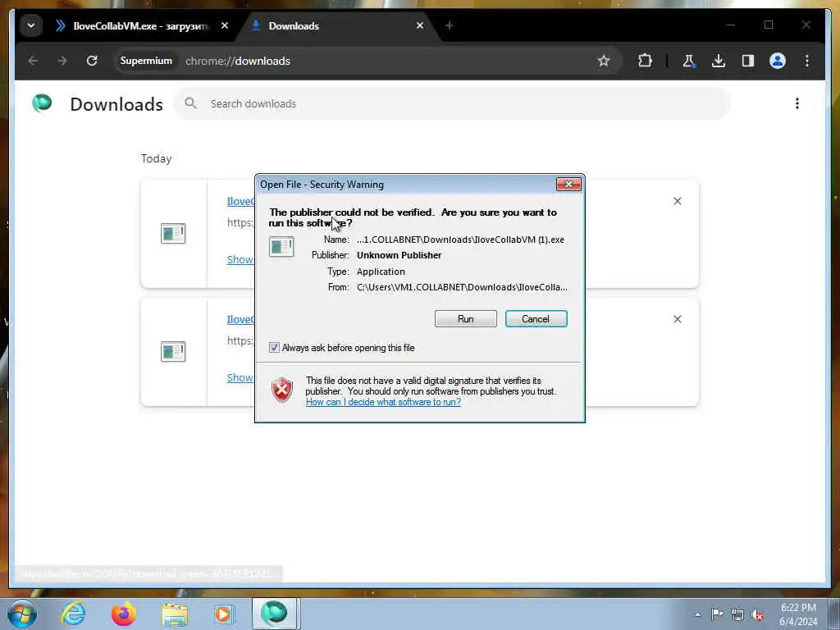Open the second IloveCollabVM file name link
The height and width of the screenshot is (630, 840).
(x=240, y=319)
